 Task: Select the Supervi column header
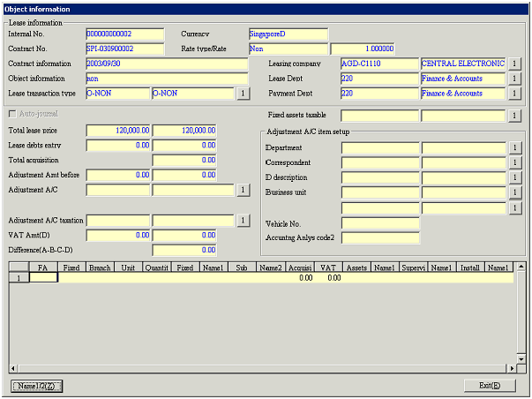pyautogui.click(x=414, y=267)
